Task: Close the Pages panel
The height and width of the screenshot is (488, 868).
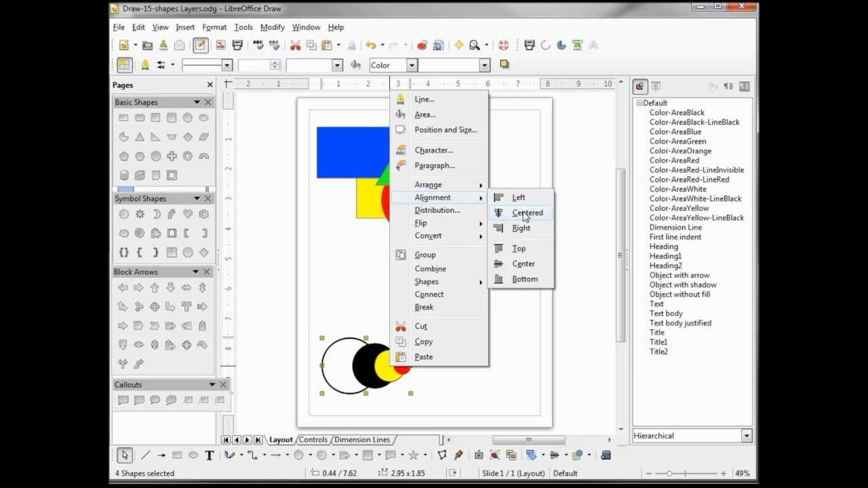Action: [210, 85]
